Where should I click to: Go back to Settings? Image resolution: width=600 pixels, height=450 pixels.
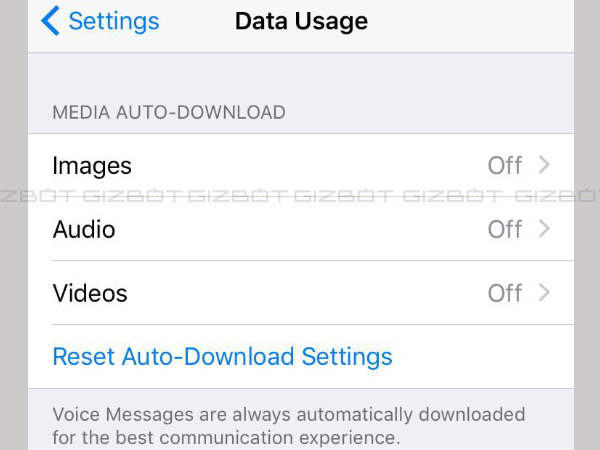[100, 21]
